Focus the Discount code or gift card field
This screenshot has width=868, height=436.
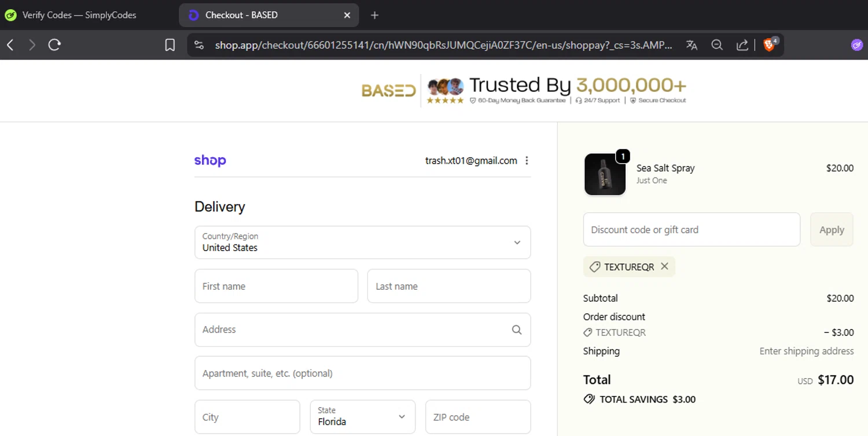pos(692,230)
